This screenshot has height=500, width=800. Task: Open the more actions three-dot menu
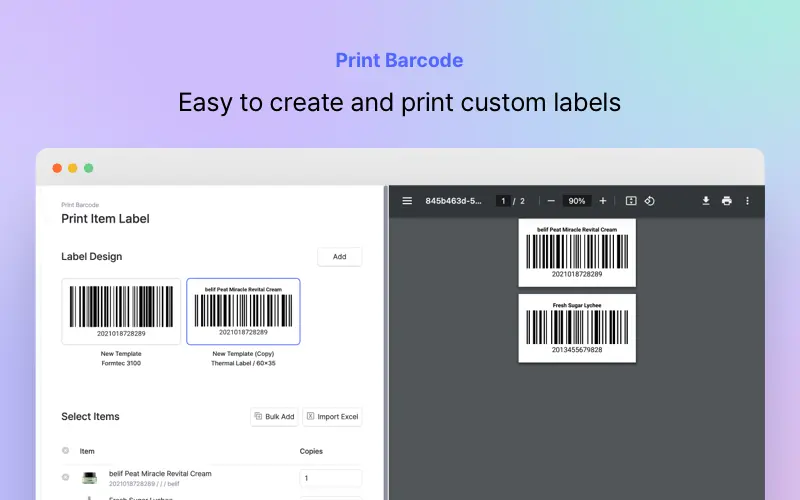coord(747,201)
